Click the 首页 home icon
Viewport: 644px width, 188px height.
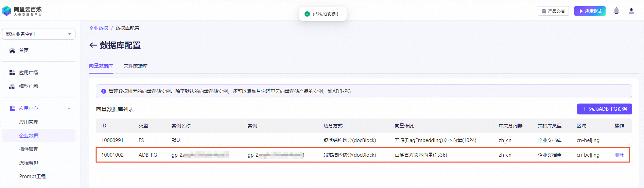pyautogui.click(x=12, y=50)
